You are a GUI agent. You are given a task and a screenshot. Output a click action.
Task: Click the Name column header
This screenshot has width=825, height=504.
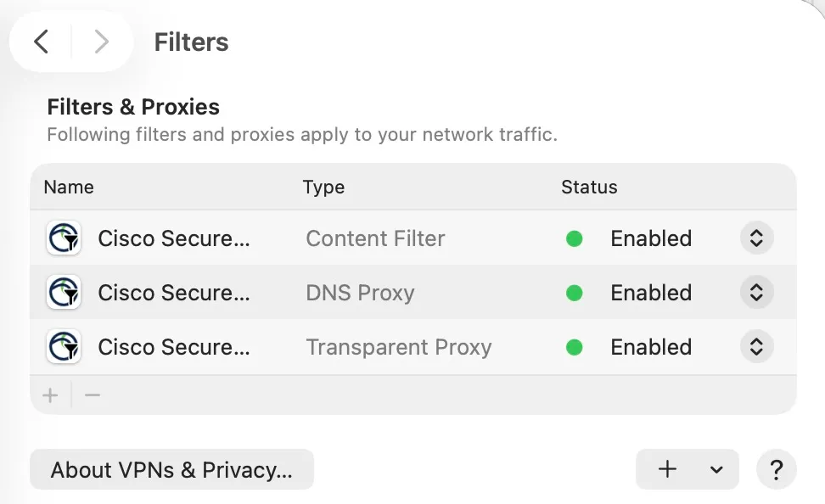[69, 187]
